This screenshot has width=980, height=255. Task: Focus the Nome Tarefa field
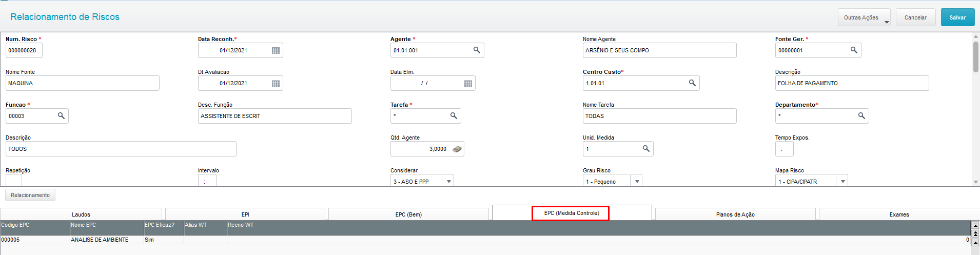click(659, 116)
